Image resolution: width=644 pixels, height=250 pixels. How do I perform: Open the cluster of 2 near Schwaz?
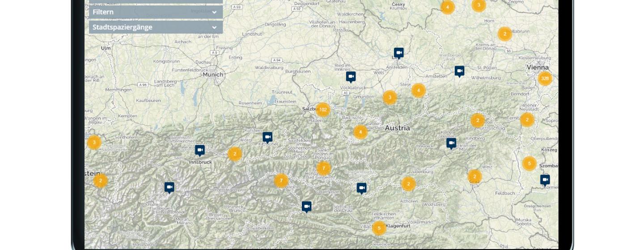(x=235, y=154)
